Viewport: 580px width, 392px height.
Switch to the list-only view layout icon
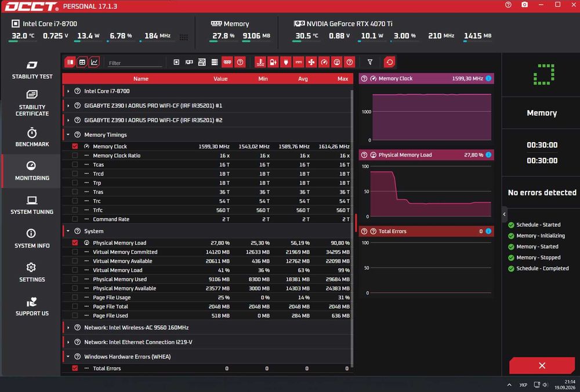70,62
